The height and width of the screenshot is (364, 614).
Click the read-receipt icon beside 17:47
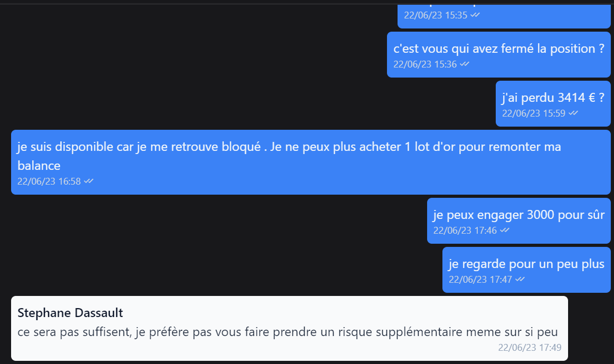[520, 279]
